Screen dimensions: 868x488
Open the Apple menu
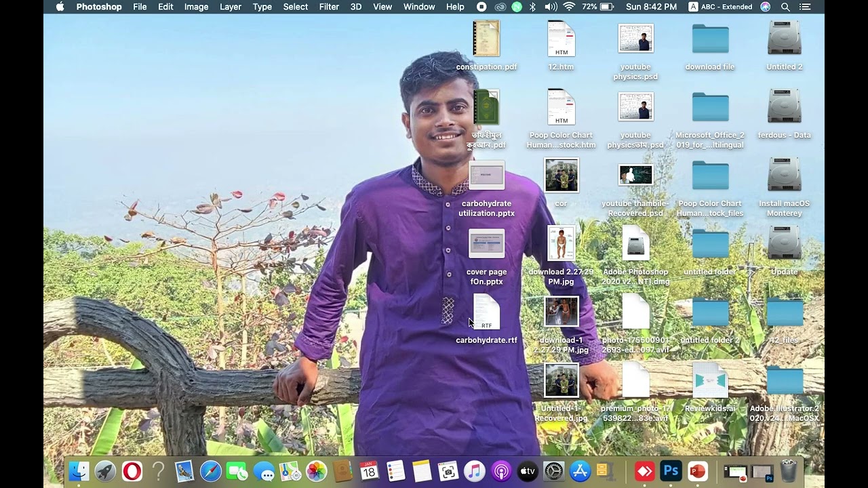[x=60, y=7]
